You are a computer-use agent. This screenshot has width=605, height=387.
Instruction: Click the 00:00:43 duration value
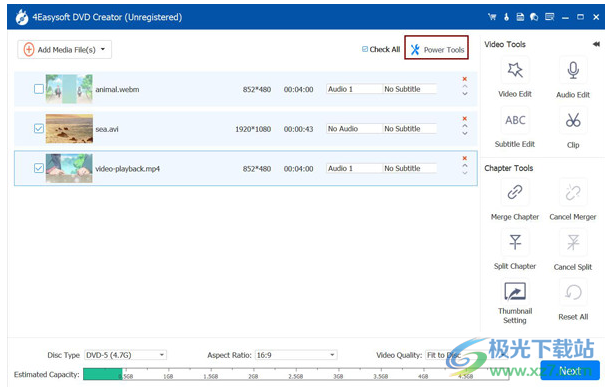point(298,129)
